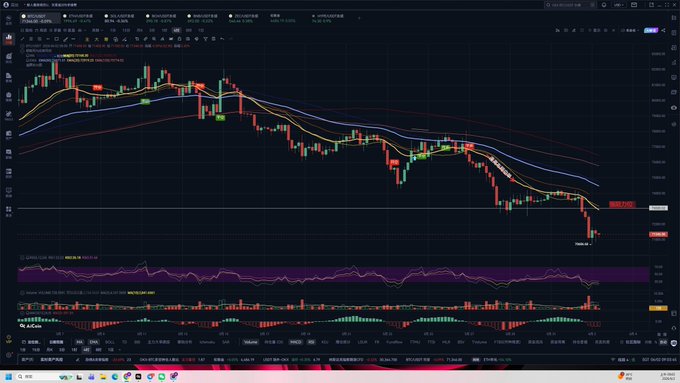Click the 主图指标 button in the bottom bar
Screen dimensions: 680x383
(x=56, y=342)
